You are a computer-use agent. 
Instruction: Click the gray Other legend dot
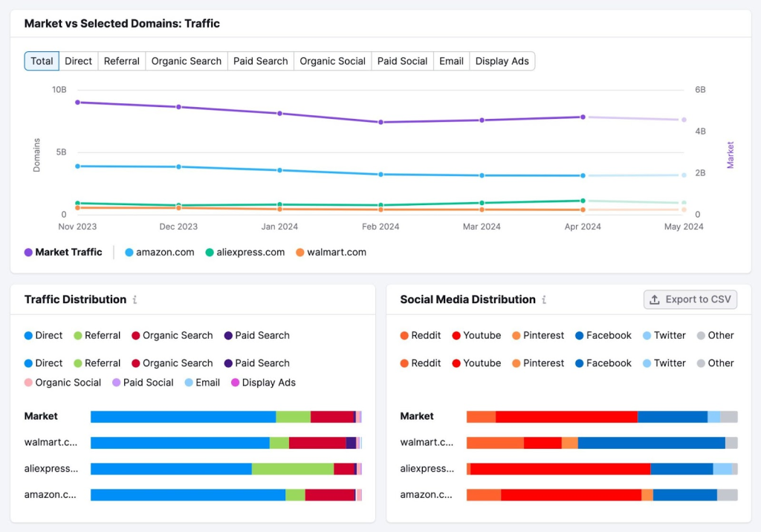[700, 335]
